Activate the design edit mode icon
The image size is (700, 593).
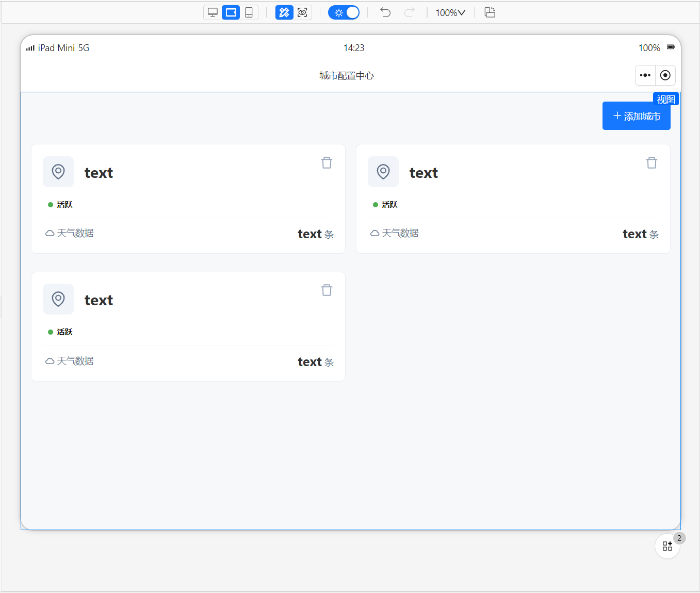click(284, 12)
